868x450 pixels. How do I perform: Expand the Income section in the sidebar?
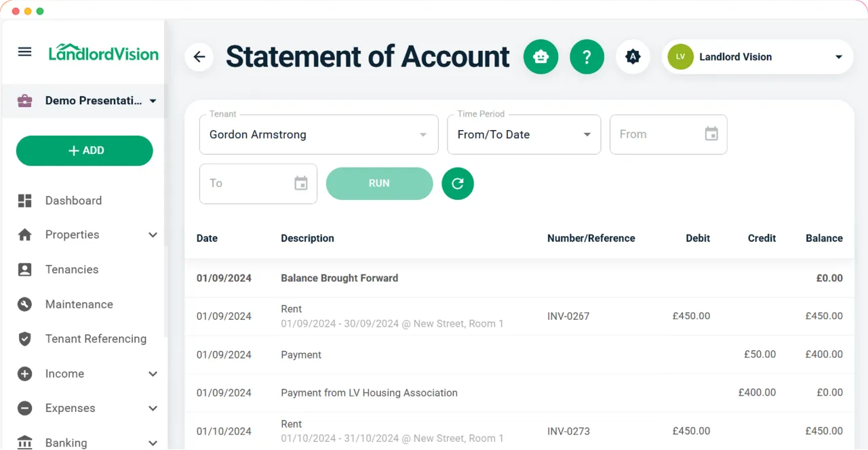tap(84, 373)
